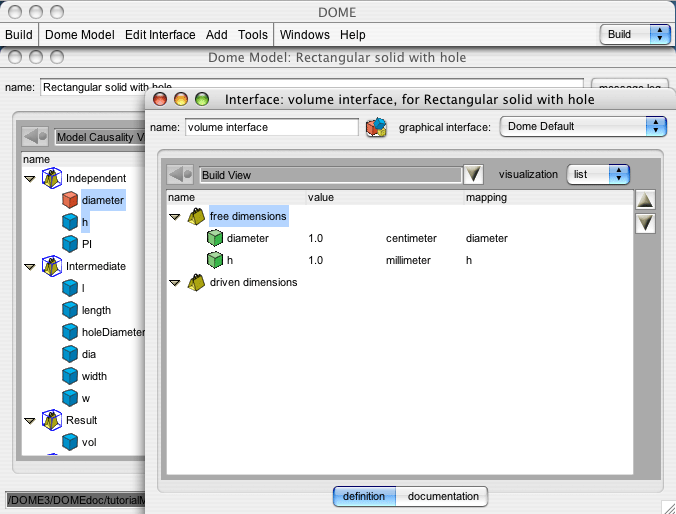The height and width of the screenshot is (514, 676).
Task: Open the visualization list dropdown
Action: (x=598, y=174)
